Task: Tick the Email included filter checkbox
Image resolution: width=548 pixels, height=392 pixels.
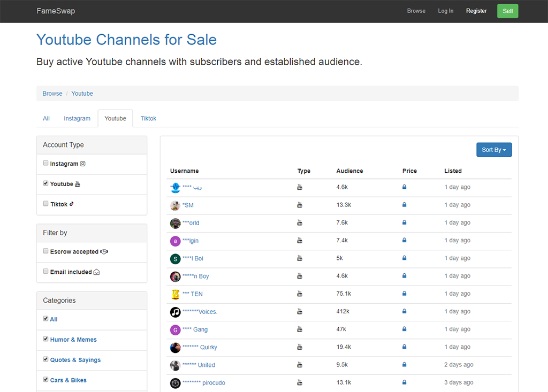Action: (45, 271)
